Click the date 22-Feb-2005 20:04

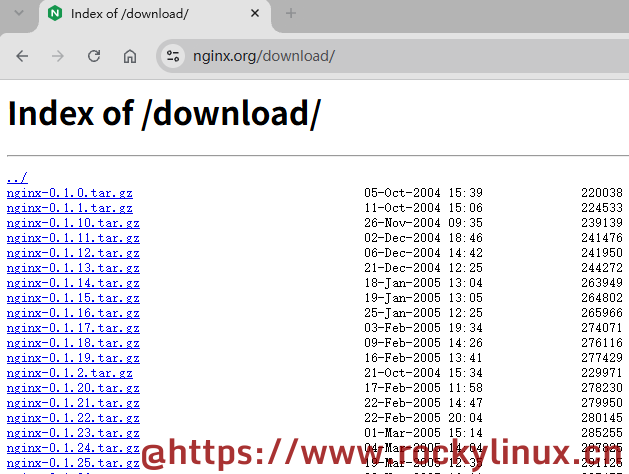(x=424, y=418)
